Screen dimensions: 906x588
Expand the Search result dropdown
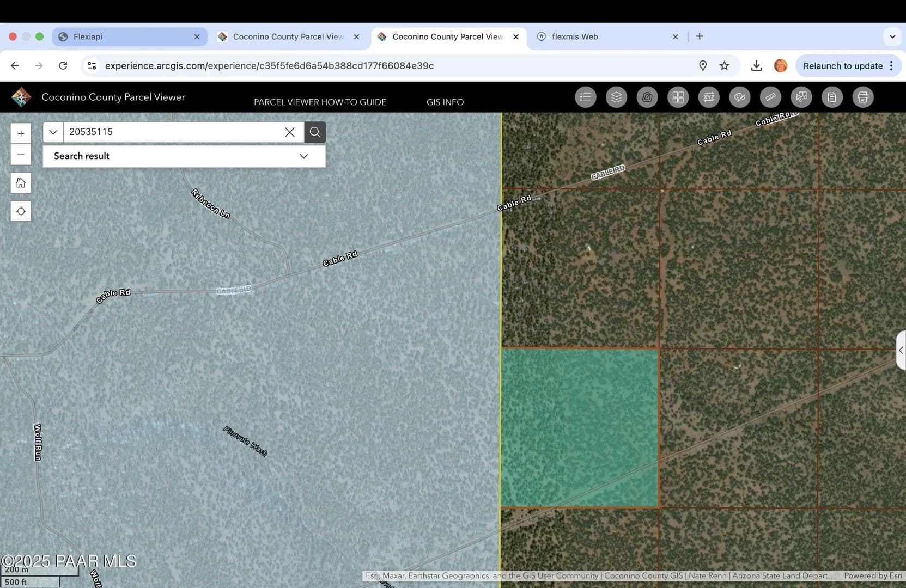click(303, 156)
